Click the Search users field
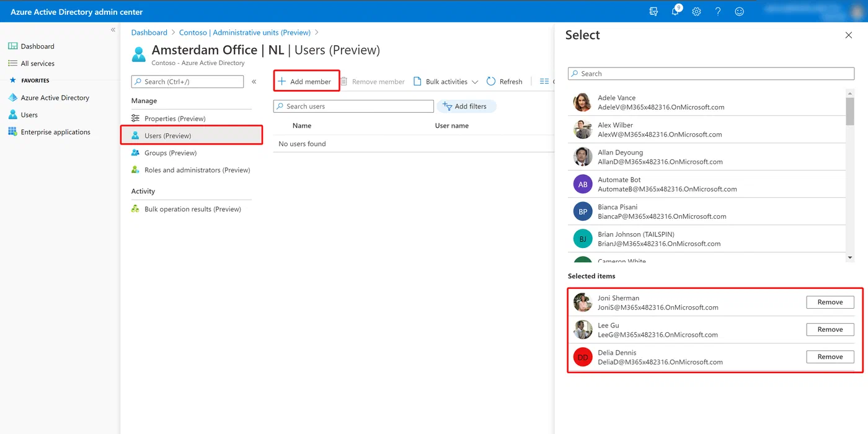This screenshot has height=434, width=868. [x=353, y=106]
